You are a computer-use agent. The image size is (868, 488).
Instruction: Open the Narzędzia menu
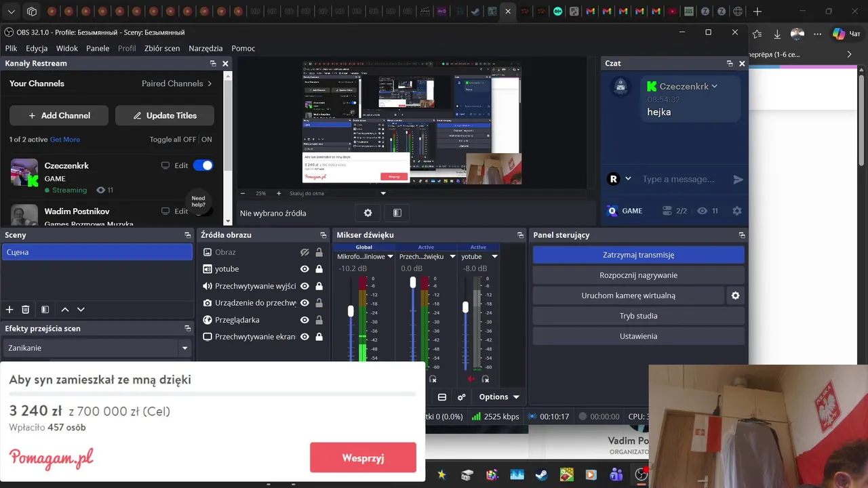tap(205, 48)
